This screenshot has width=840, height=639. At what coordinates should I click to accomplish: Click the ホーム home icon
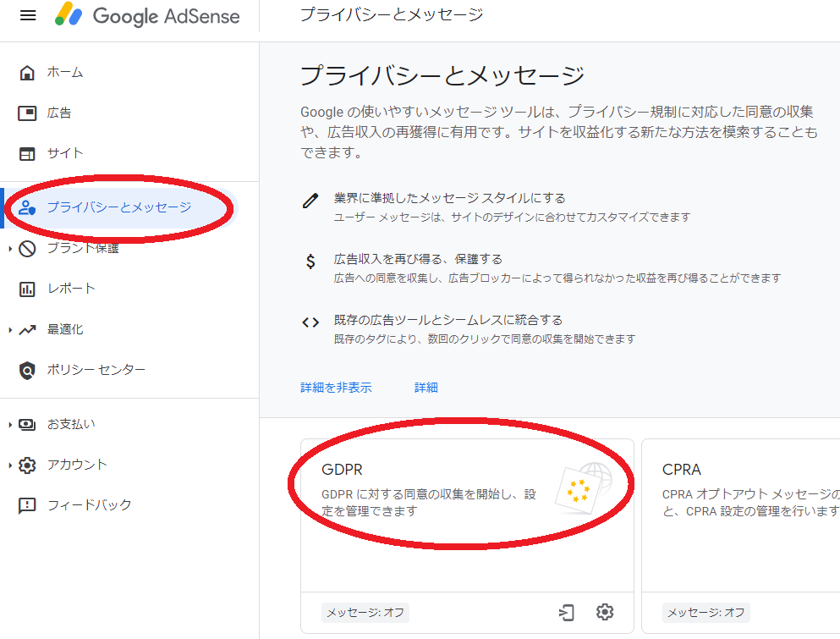point(27,73)
